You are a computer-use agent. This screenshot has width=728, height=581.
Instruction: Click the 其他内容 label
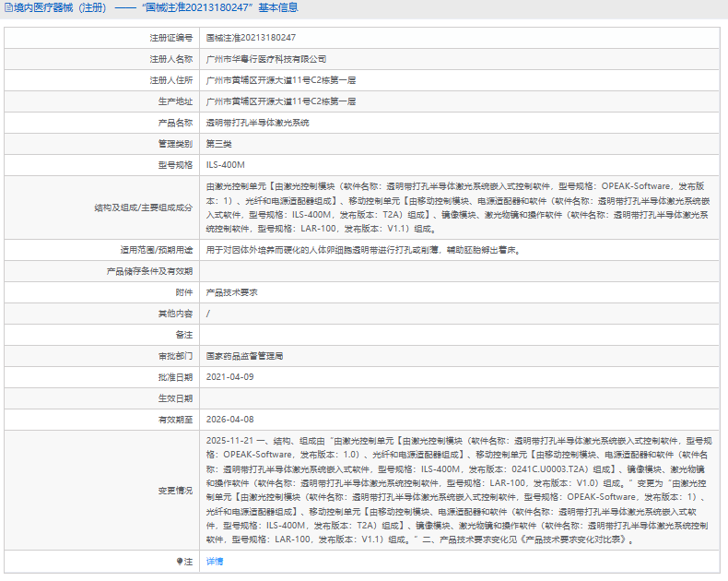(x=175, y=314)
